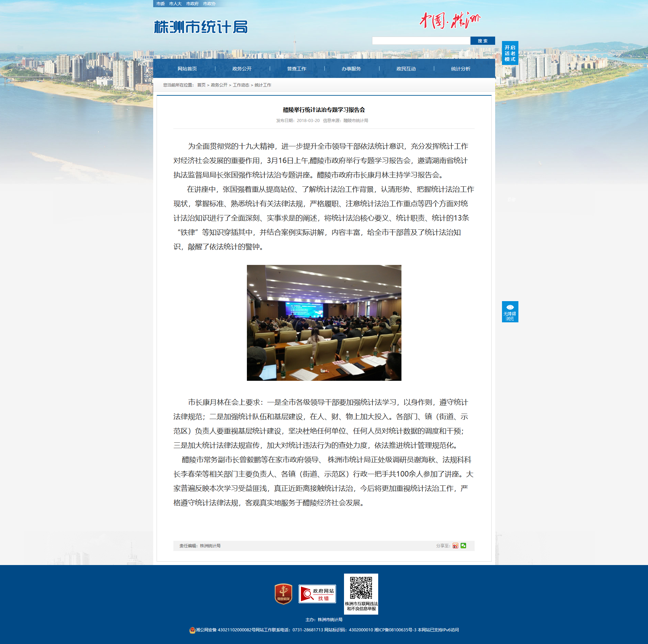
Task: Click into the search input field
Action: (421, 41)
